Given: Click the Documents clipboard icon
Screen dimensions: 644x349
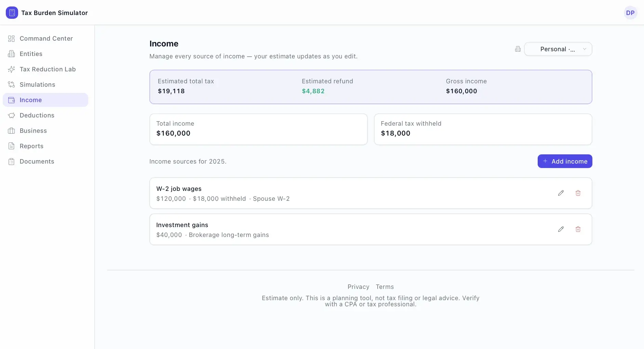Looking at the screenshot, I should coord(11,162).
